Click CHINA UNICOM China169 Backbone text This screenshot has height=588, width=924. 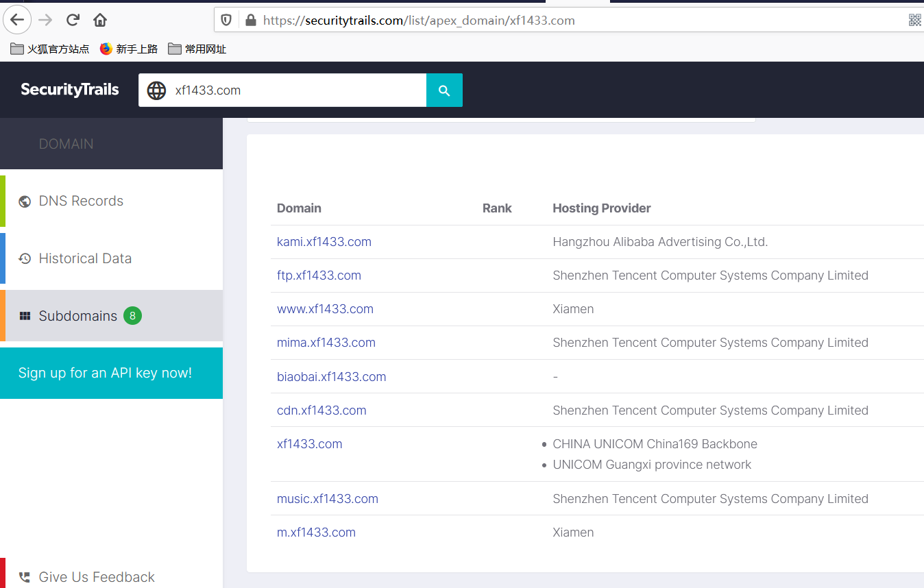tap(655, 444)
